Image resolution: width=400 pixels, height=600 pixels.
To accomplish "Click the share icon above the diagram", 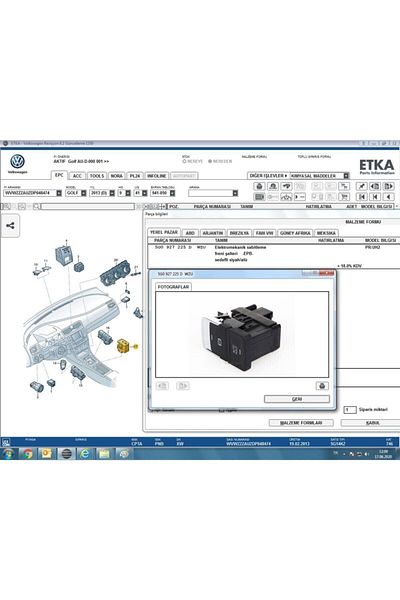I will point(10,226).
